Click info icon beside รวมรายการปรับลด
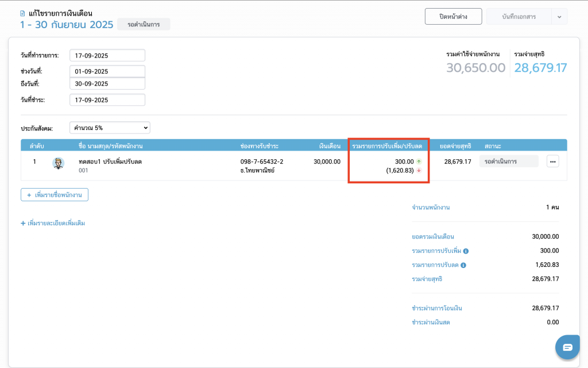 pyautogui.click(x=463, y=265)
